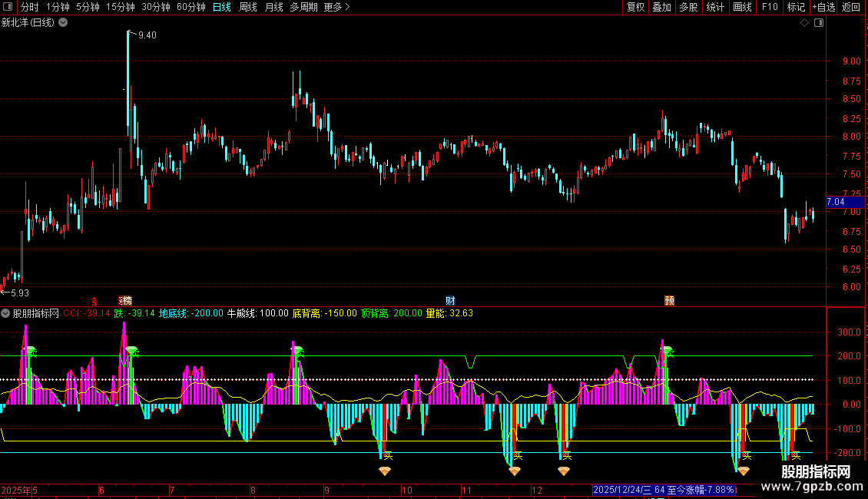
Task: Click the 返回 back button
Action: pyautogui.click(x=851, y=7)
